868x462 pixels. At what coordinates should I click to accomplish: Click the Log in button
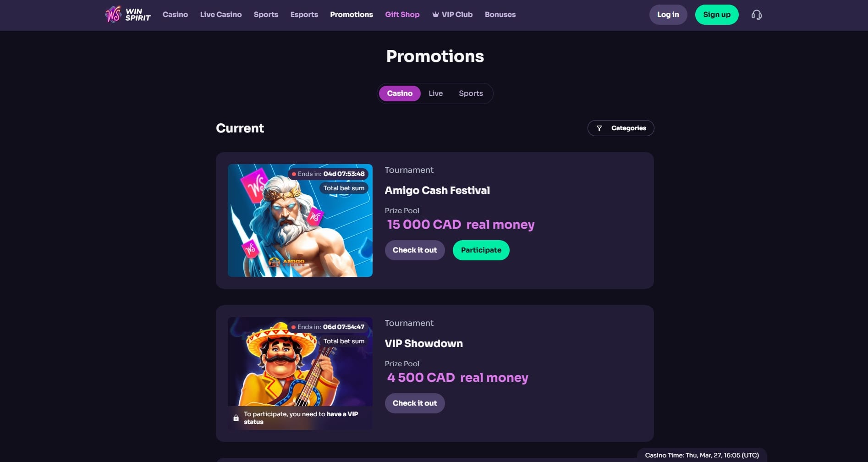point(668,15)
